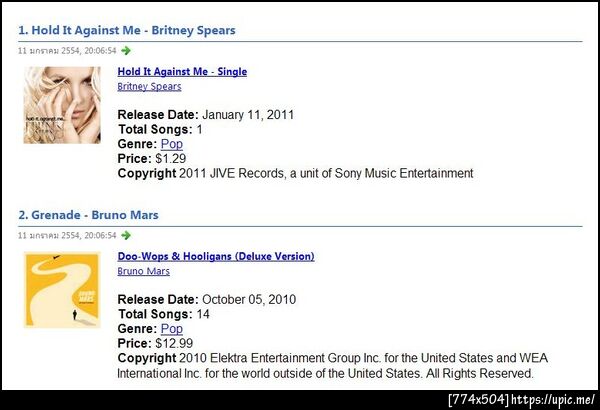
Task: Click the timestamp under the Grenade heading
Action: [x=67, y=235]
